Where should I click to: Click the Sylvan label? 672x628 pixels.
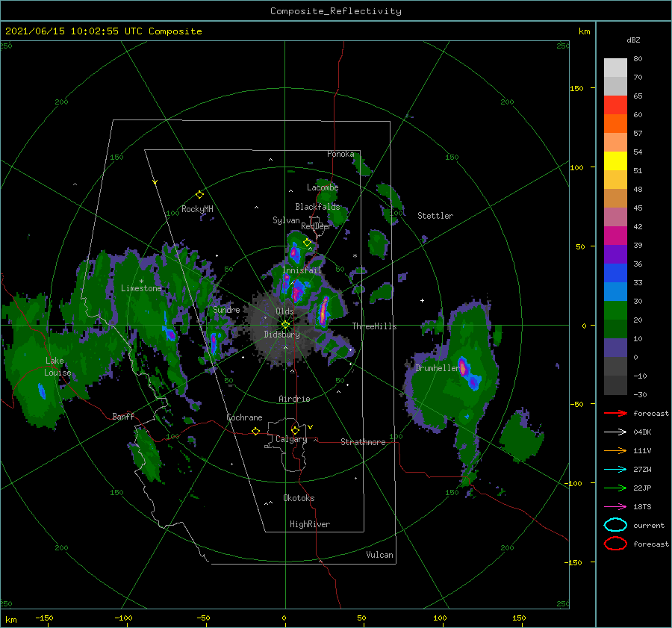286,220
